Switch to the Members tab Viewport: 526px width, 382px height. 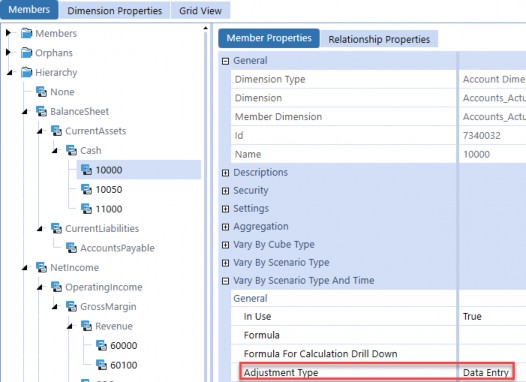[29, 9]
